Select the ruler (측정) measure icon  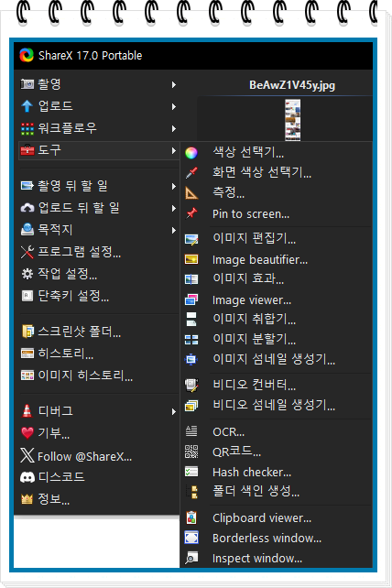pyautogui.click(x=191, y=193)
